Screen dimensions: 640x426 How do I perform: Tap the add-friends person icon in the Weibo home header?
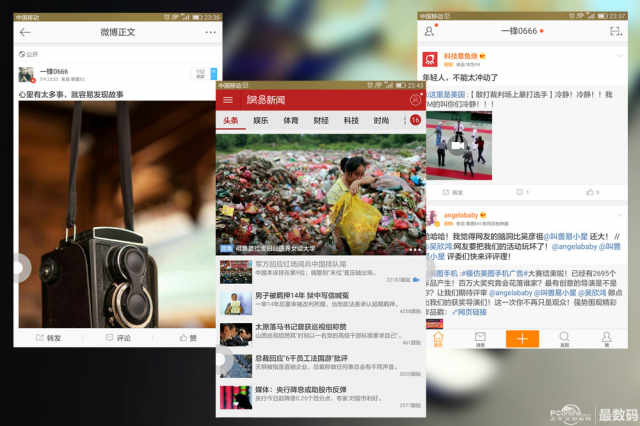click(429, 31)
